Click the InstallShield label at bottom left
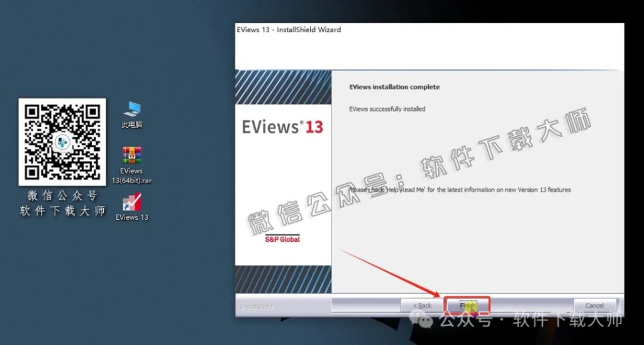 [x=256, y=307]
